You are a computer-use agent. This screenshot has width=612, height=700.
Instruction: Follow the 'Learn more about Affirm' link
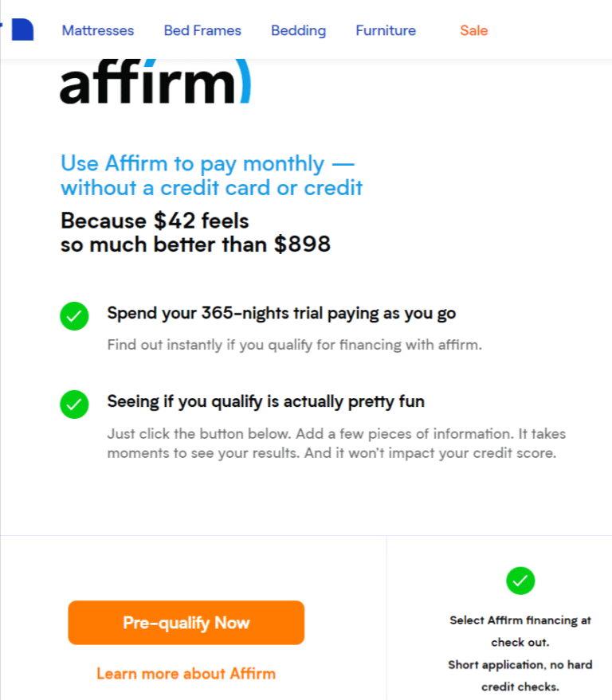click(186, 674)
